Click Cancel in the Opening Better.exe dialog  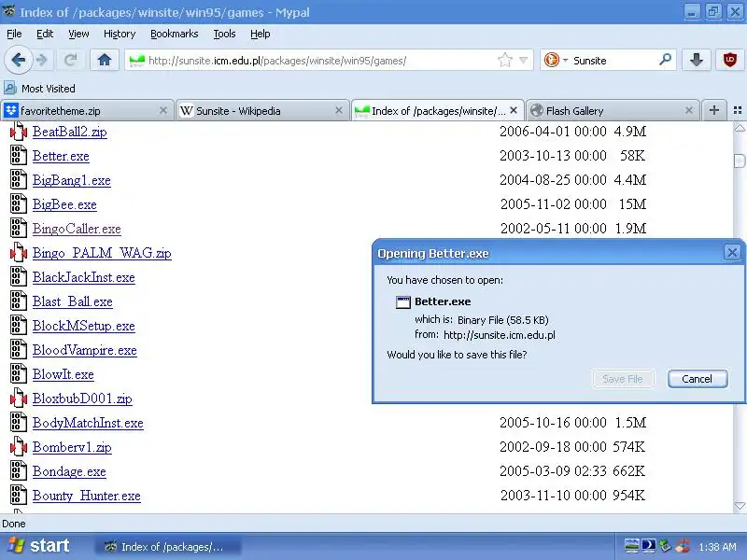pos(698,379)
